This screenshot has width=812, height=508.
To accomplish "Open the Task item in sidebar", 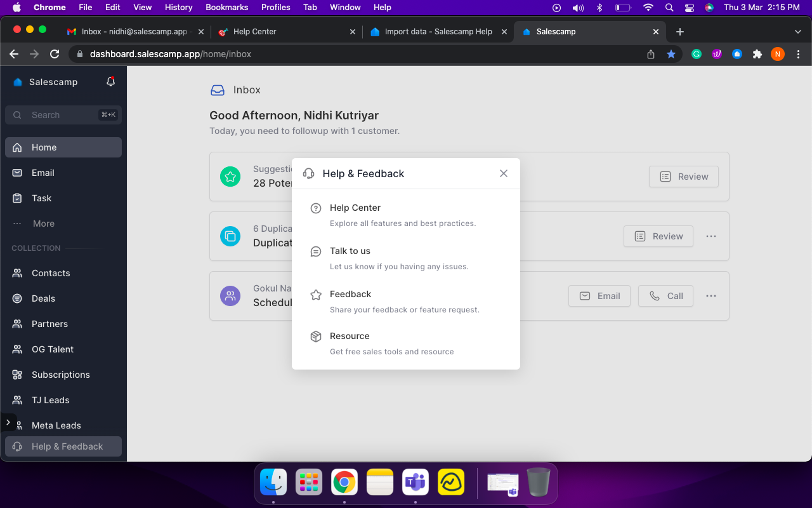I will pos(42,198).
